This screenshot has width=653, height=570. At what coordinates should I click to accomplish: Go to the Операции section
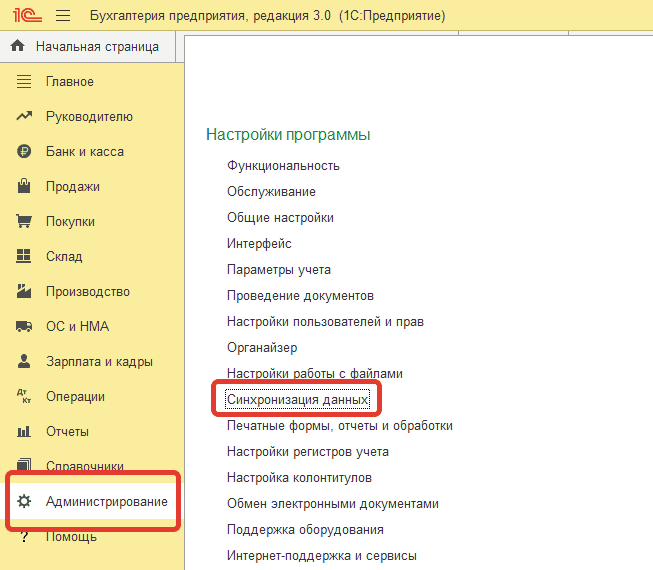point(75,396)
